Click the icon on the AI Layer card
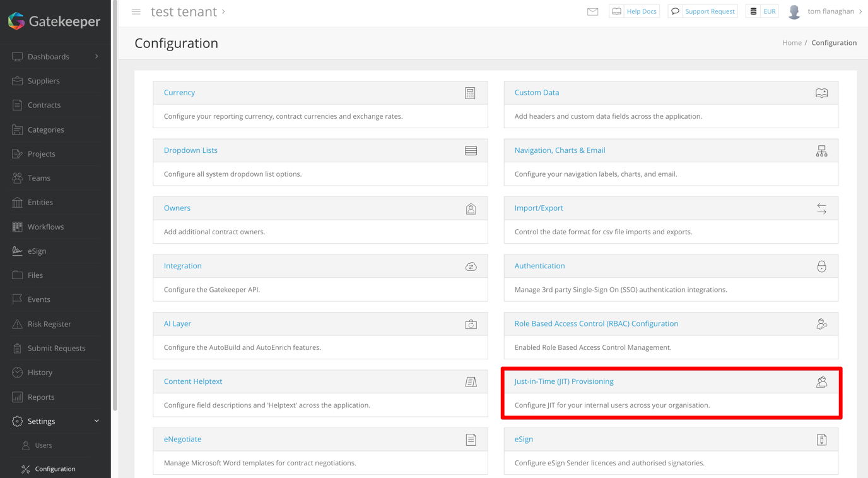Screen dimensions: 868x478 [471, 323]
